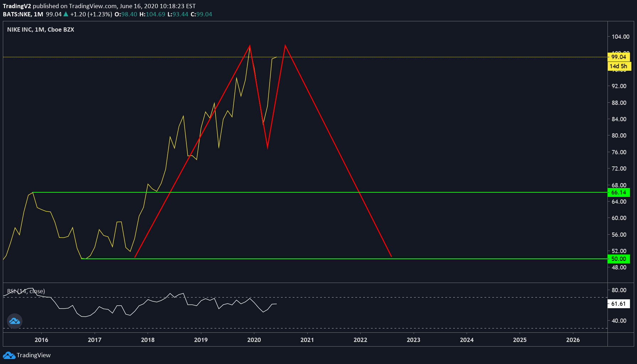Image resolution: width=637 pixels, height=364 pixels.
Task: Click the 14d 5h countdown label
Action: [x=619, y=66]
